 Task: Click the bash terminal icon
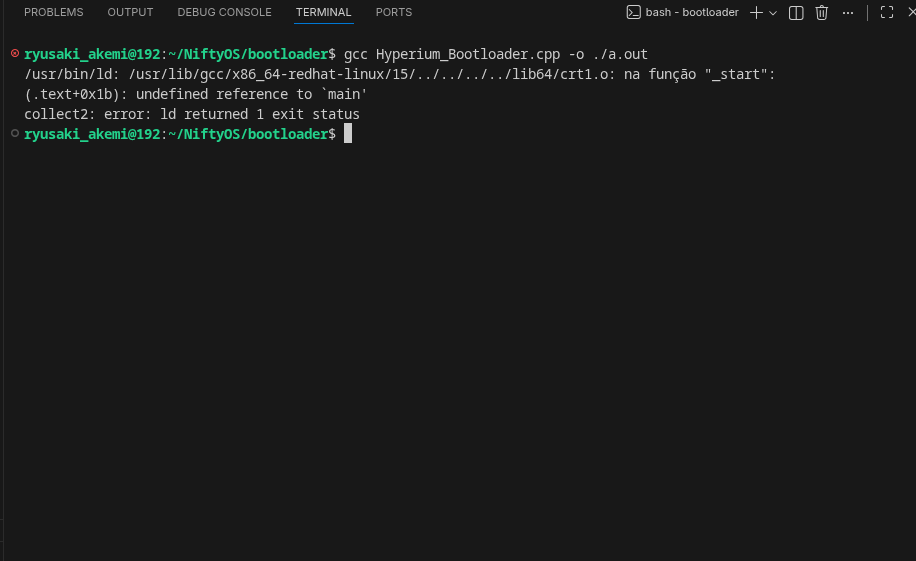(633, 12)
